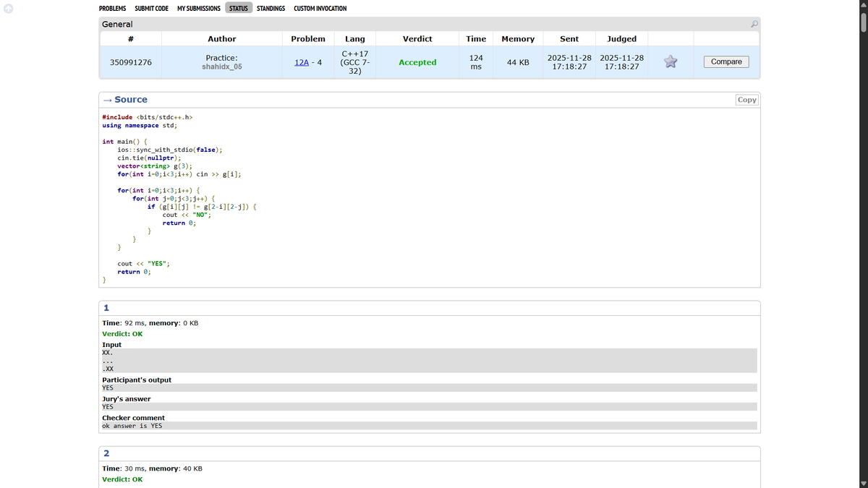Click test 2 number heading

pyautogui.click(x=106, y=453)
